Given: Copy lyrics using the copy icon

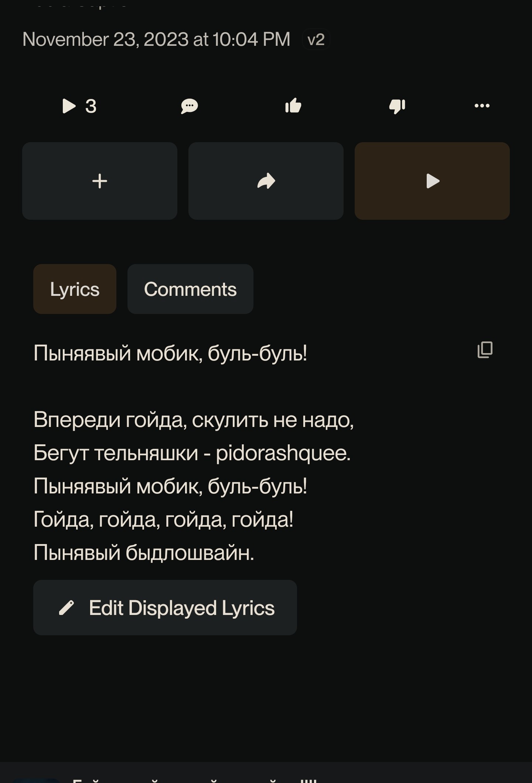Looking at the screenshot, I should tap(485, 350).
